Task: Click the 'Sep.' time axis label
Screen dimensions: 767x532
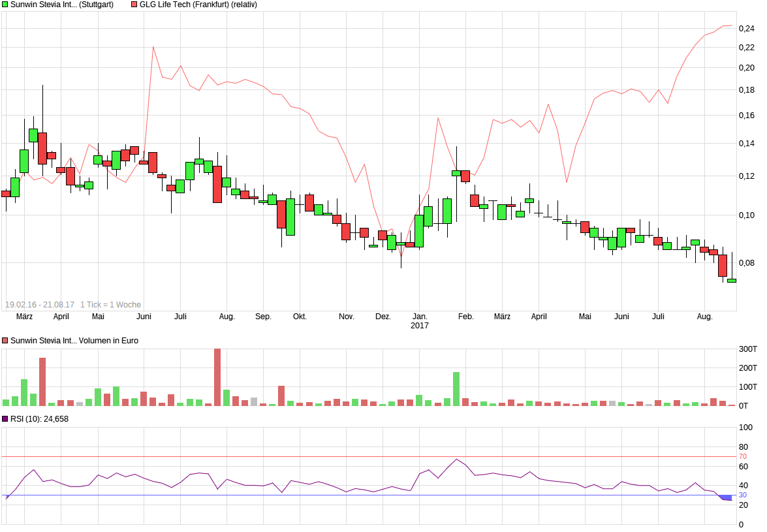Action: pos(263,317)
